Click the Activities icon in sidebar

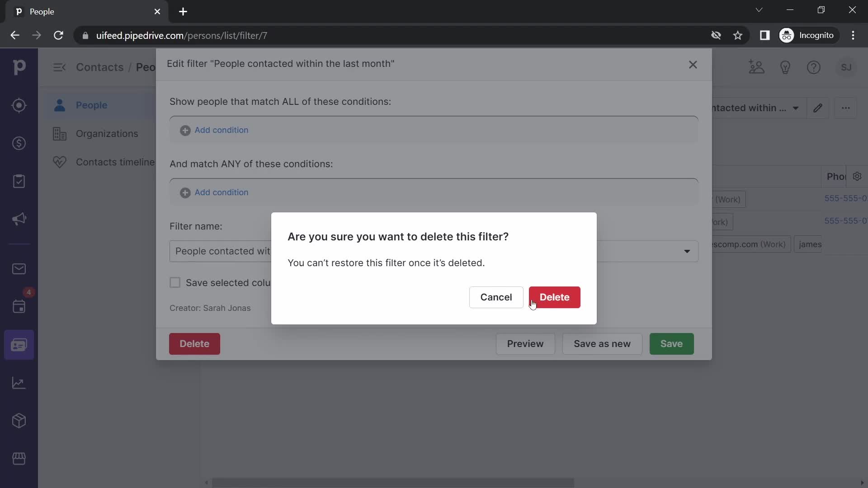(x=19, y=182)
